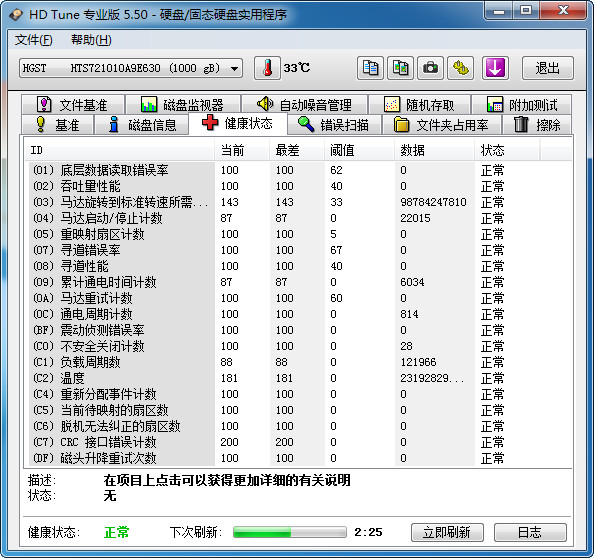Click the 数据 column header
The image size is (594, 558).
click(x=434, y=150)
